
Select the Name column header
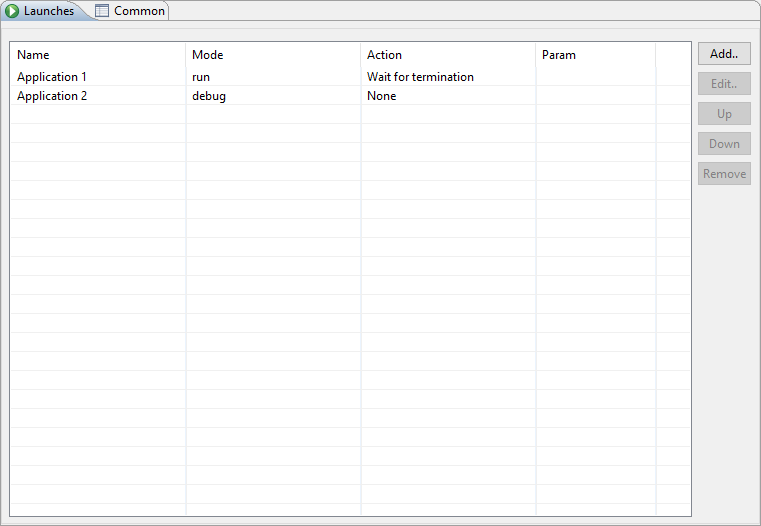(99, 55)
